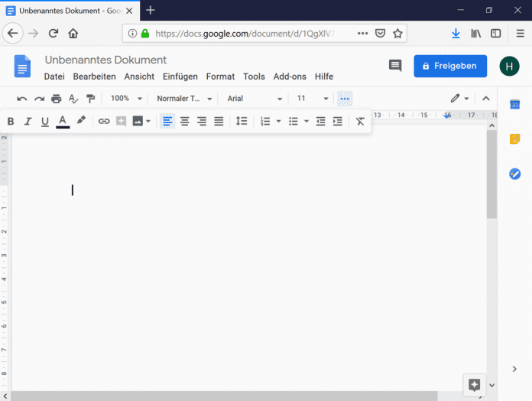Expand the Arial font dropdown
The height and width of the screenshot is (401, 532).
click(x=255, y=99)
